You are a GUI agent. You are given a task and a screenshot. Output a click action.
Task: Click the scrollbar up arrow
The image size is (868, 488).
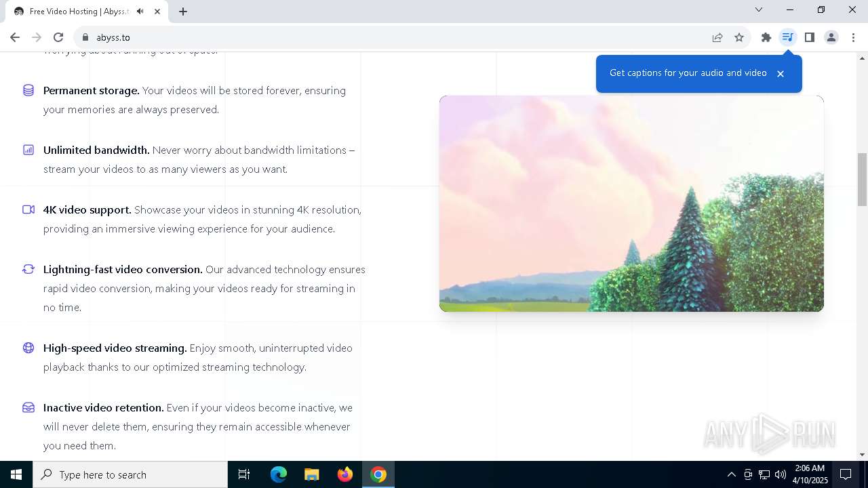(862, 58)
